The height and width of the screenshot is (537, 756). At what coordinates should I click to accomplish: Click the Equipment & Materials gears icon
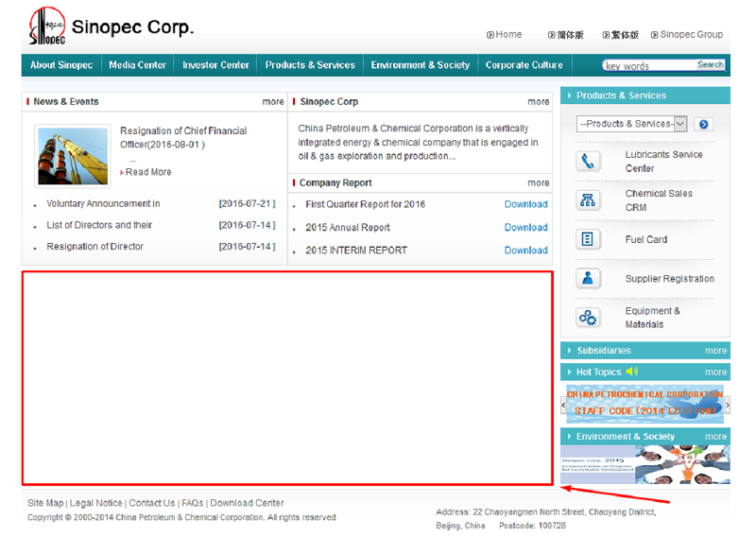click(588, 318)
